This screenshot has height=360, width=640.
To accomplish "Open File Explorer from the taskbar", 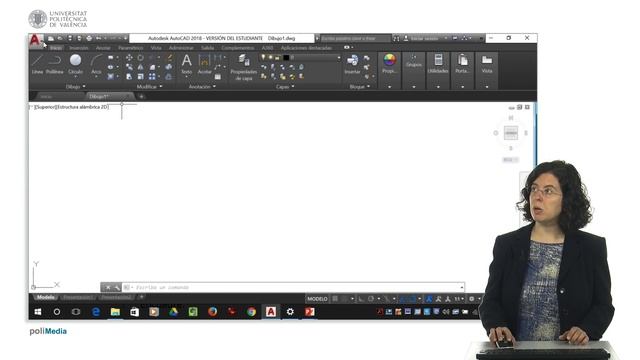I will (115, 312).
